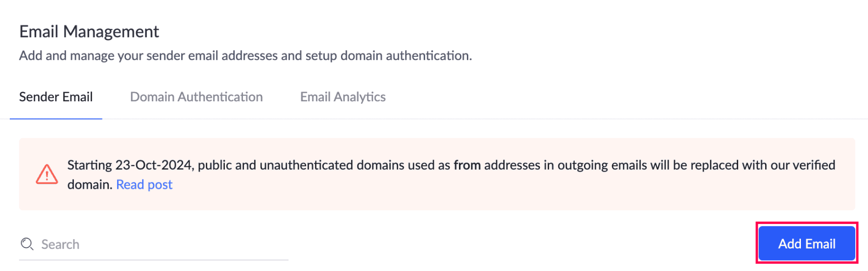Click the word "Starting" in the notice
The width and height of the screenshot is (868, 271).
pyautogui.click(x=90, y=165)
